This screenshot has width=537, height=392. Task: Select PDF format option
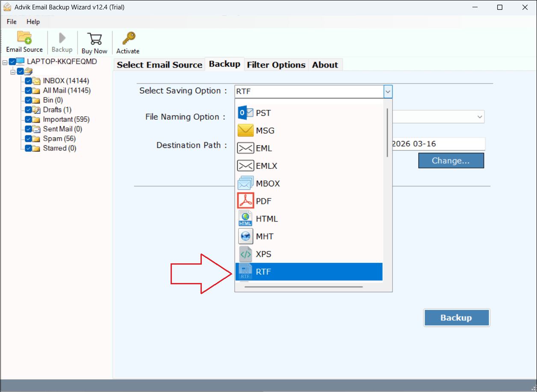pos(263,201)
